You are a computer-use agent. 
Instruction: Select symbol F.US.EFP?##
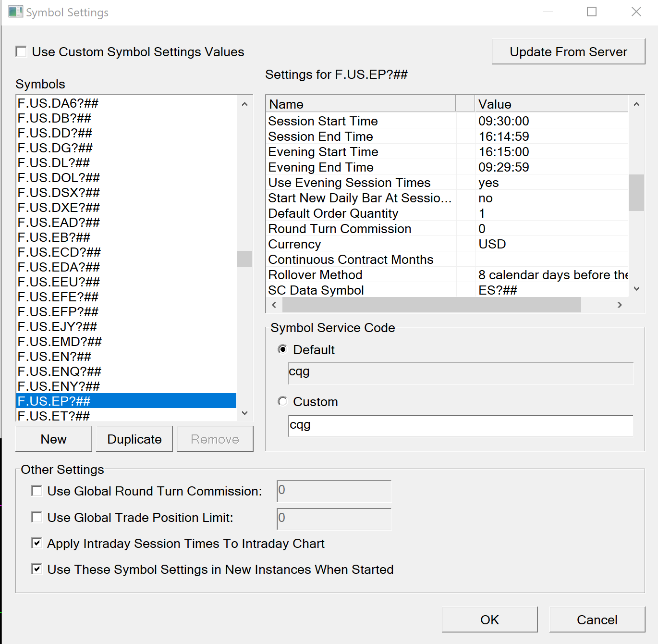(126, 312)
